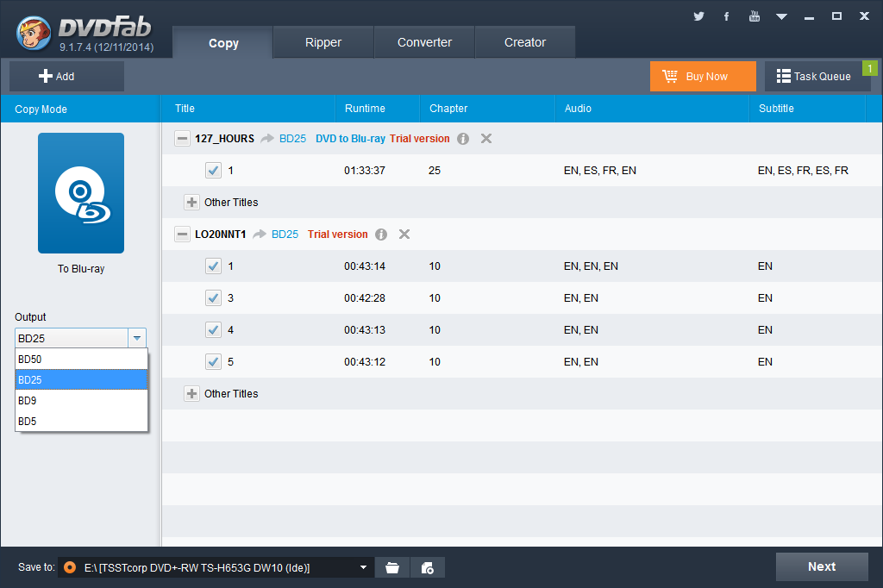This screenshot has height=588, width=883.
Task: Click audio EN, EN, EN cell
Action: tap(591, 266)
